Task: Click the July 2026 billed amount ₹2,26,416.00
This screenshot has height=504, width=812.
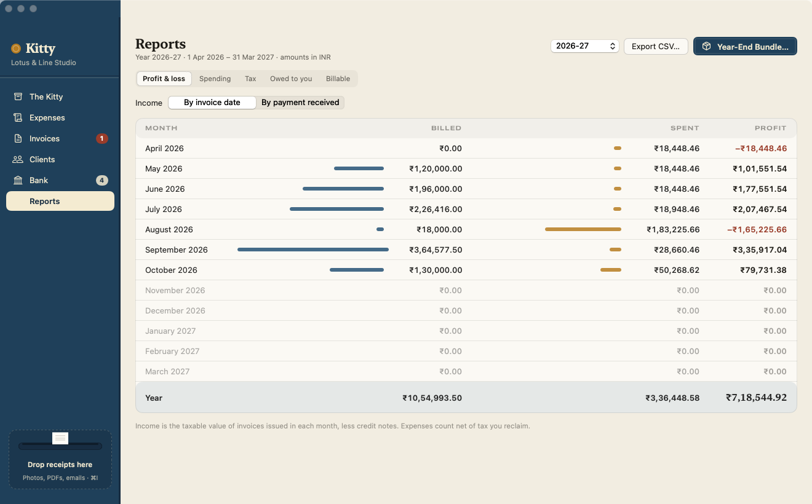Action: [436, 209]
